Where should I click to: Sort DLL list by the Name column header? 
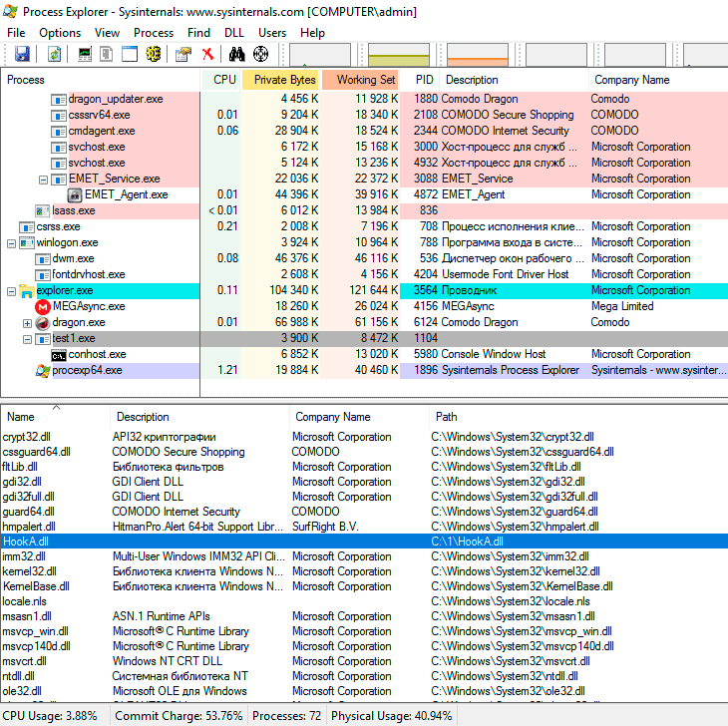56,417
